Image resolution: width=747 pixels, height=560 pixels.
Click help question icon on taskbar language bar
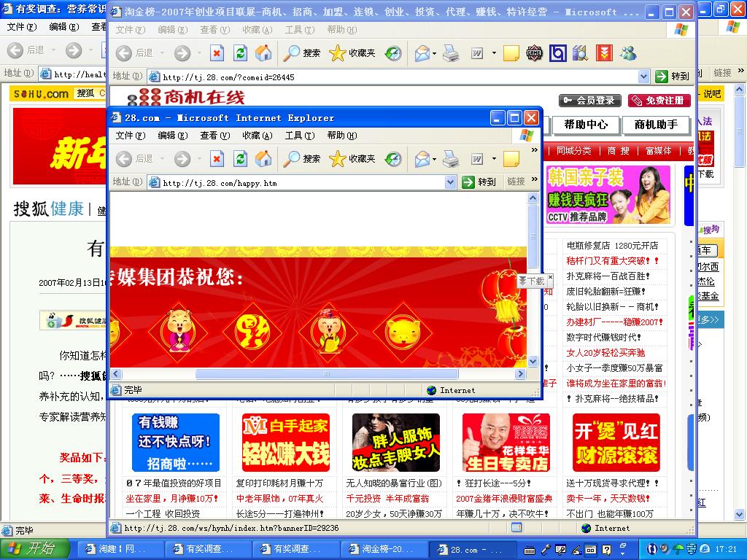606,550
